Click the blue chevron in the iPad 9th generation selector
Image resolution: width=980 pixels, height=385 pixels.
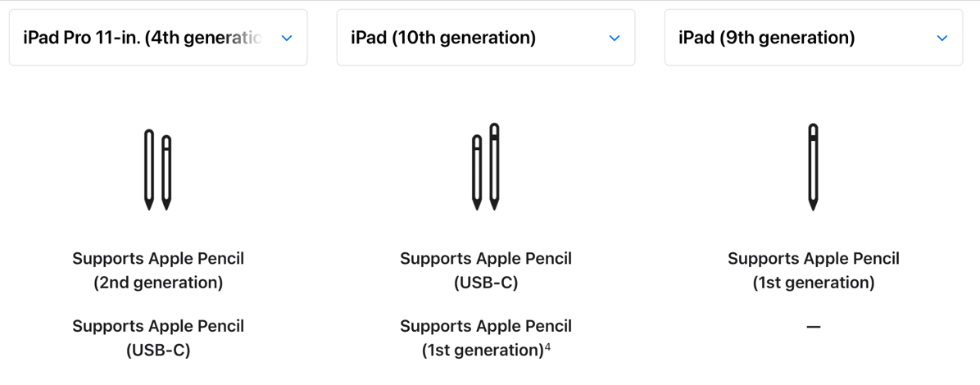tap(942, 38)
